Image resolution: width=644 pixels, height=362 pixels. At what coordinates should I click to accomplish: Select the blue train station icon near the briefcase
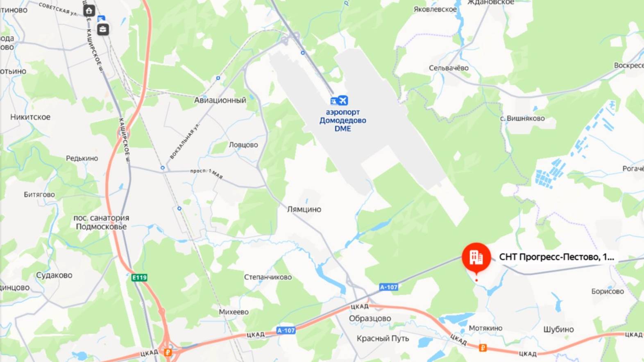coord(101,18)
